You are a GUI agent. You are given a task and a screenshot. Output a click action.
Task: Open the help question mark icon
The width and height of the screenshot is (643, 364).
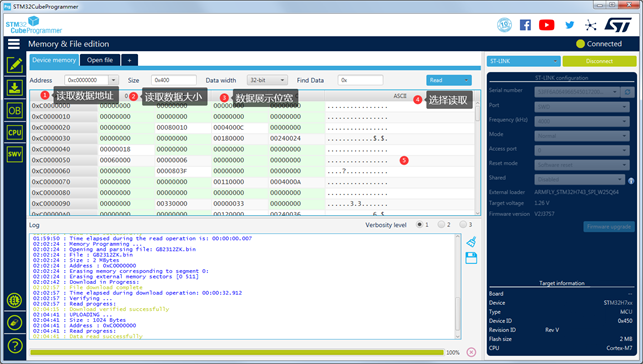[x=14, y=346]
